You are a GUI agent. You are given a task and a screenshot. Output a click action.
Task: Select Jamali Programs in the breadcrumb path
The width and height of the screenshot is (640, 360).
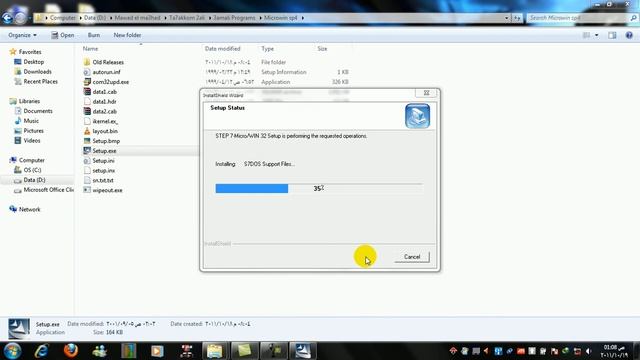tap(234, 18)
